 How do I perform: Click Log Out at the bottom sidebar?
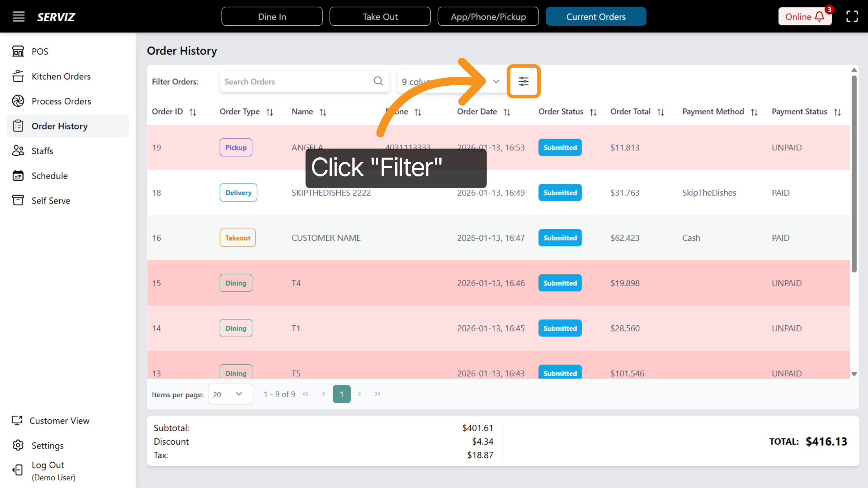(47, 465)
